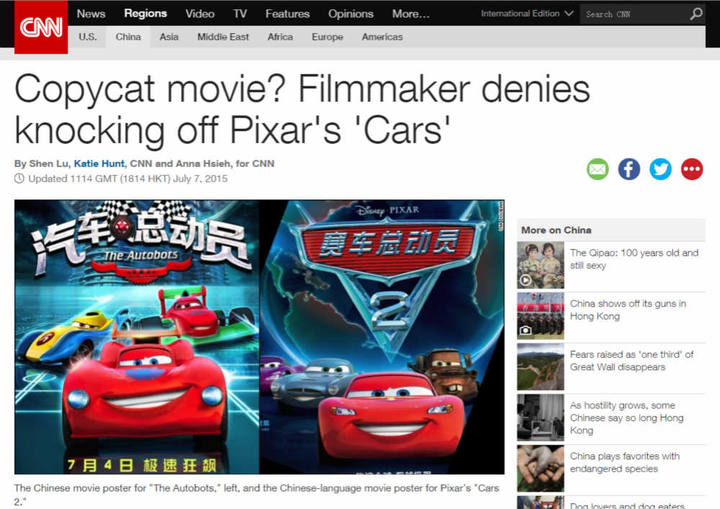
Task: Click the CNN logo
Action: coord(41,27)
